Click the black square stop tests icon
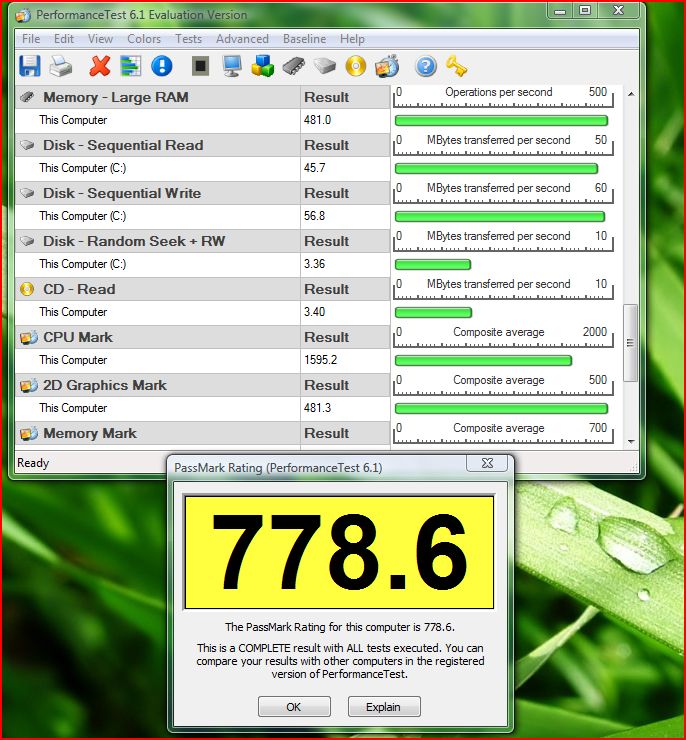The image size is (686, 740). tap(201, 66)
